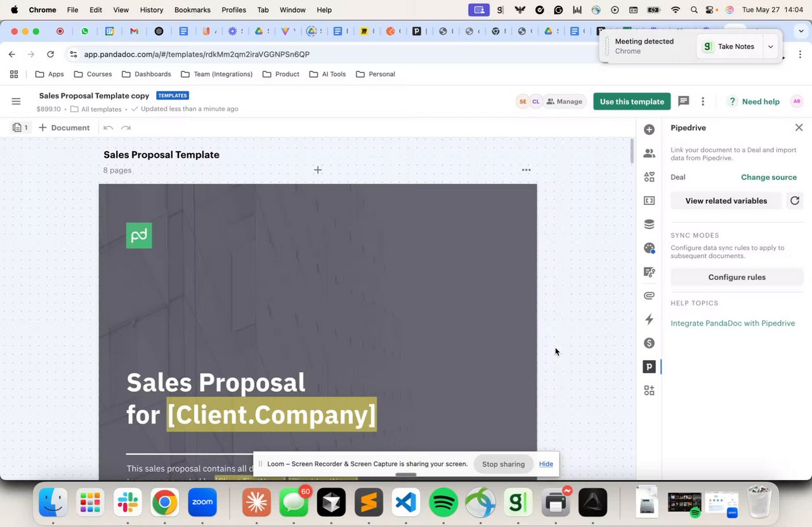Viewport: 812px width, 527px height.
Task: Open Visual Studio Code from the dock
Action: (x=406, y=504)
